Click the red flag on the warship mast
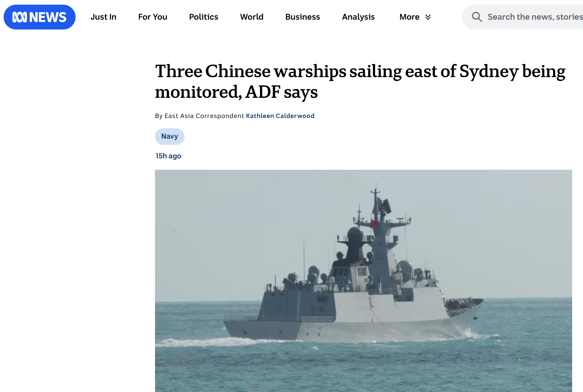This screenshot has width=583, height=392. tap(374, 224)
